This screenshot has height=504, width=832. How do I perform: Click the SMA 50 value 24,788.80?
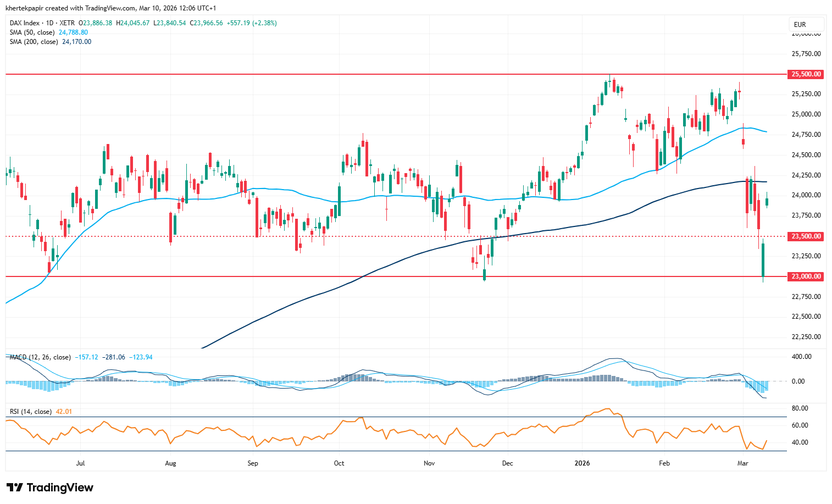click(x=73, y=32)
